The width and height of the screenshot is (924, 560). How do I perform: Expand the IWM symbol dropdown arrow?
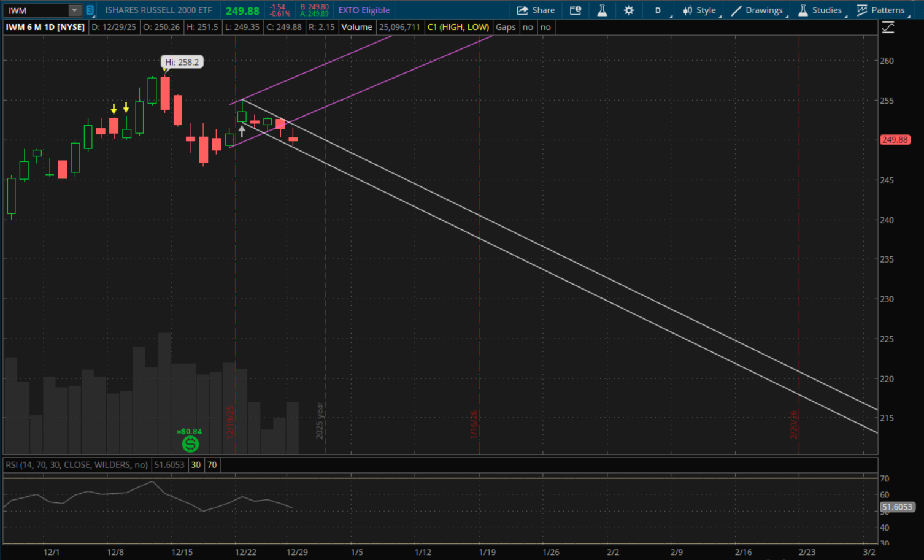[74, 10]
